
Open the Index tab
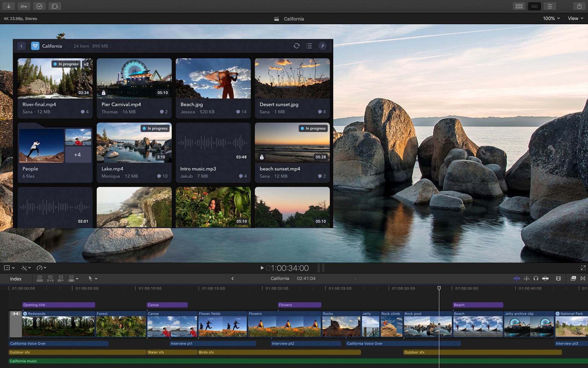pos(16,279)
